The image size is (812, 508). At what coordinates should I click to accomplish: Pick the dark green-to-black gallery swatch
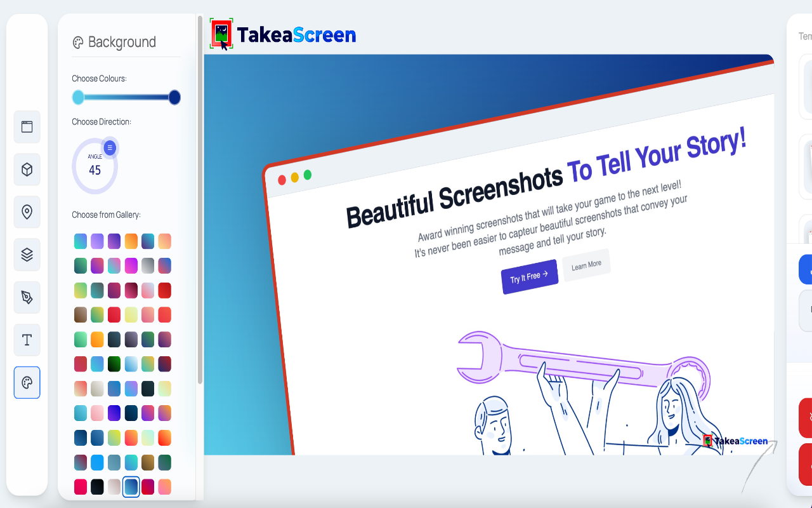(114, 364)
